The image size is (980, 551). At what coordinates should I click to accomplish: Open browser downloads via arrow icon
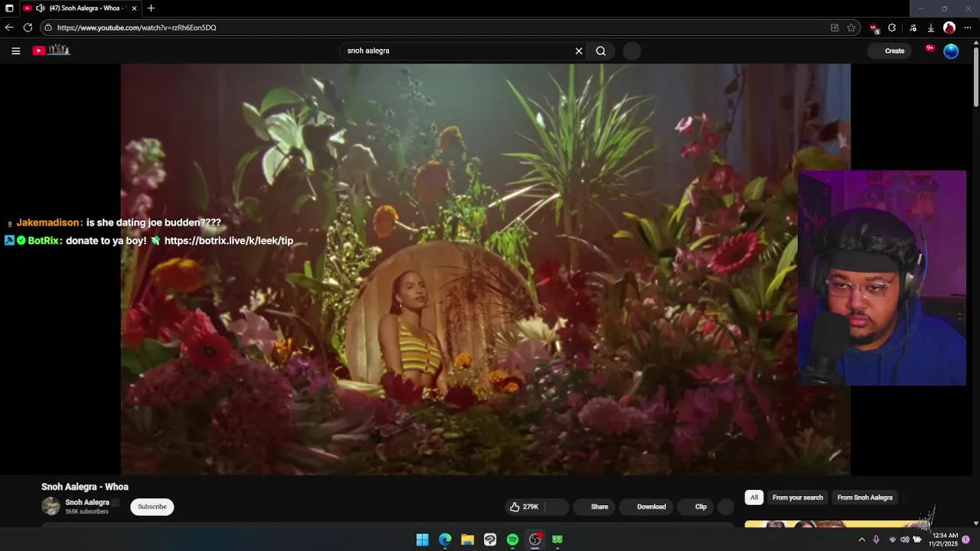point(930,28)
